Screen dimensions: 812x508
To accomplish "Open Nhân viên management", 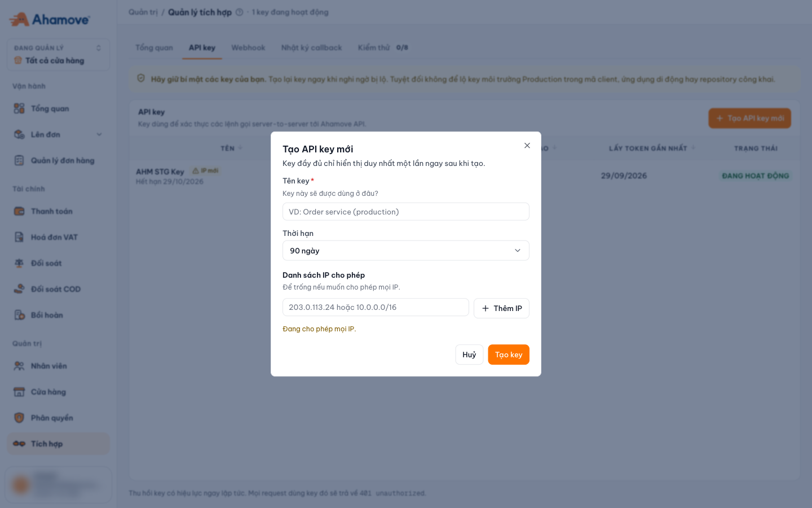I will coord(58,366).
